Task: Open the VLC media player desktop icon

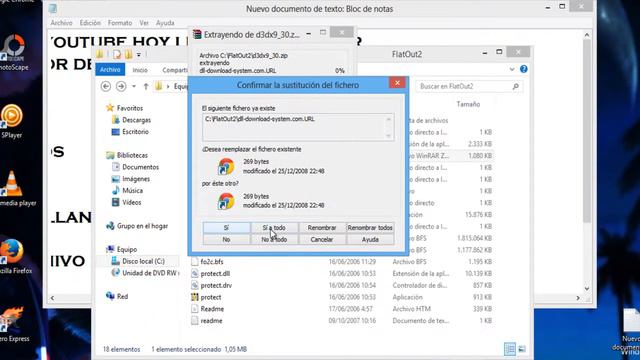Action: click(x=16, y=188)
